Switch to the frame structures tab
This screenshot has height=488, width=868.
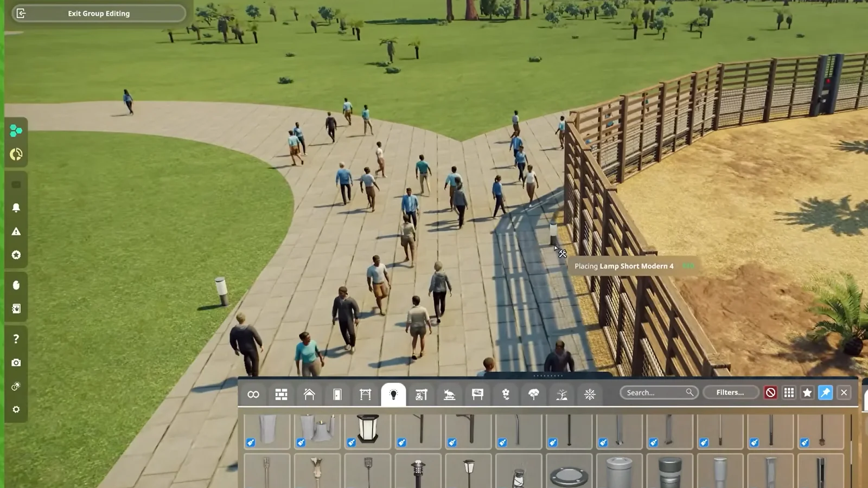[x=365, y=394]
